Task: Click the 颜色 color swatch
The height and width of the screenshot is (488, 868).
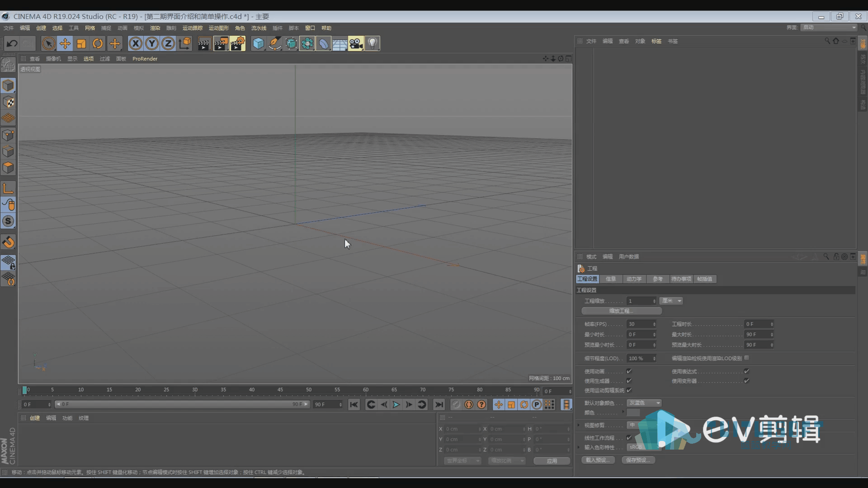Action: coord(633,413)
